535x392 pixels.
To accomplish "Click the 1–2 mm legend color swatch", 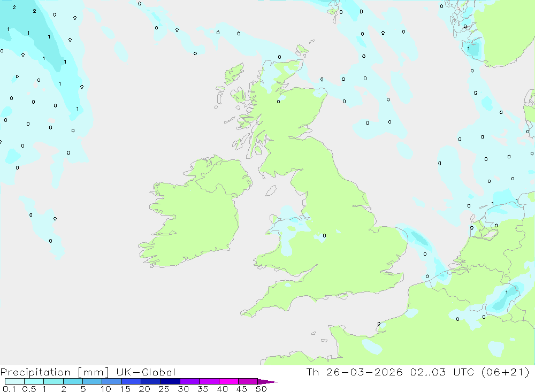I will point(53,381).
